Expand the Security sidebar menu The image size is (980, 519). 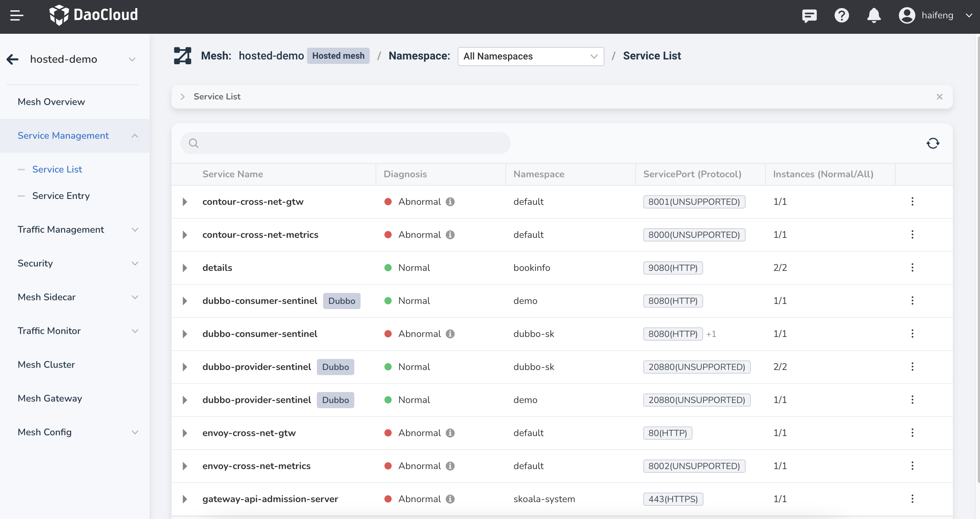(x=74, y=264)
